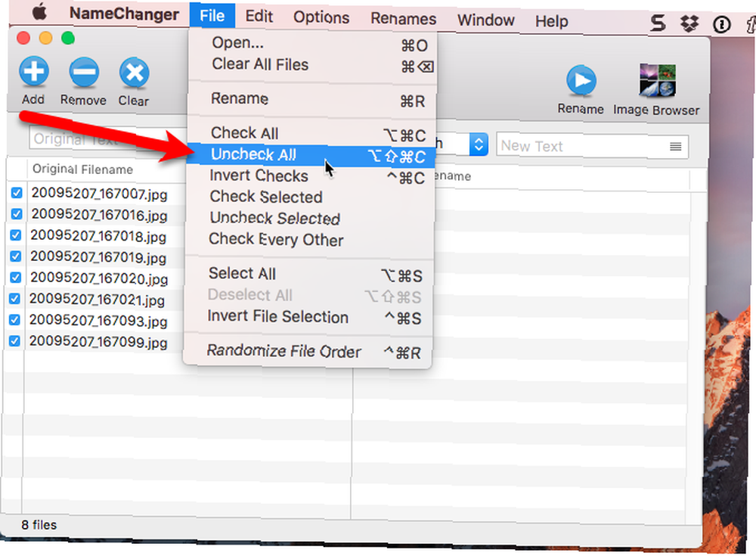Uncheck 20095207_167018.jpg checkbox
This screenshot has width=756, height=556.
point(16,235)
